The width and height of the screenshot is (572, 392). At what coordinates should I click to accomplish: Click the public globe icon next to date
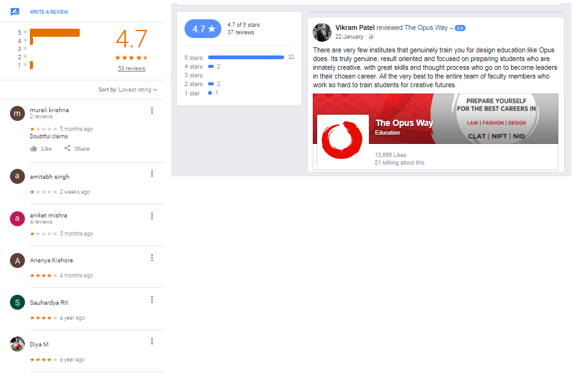(371, 37)
